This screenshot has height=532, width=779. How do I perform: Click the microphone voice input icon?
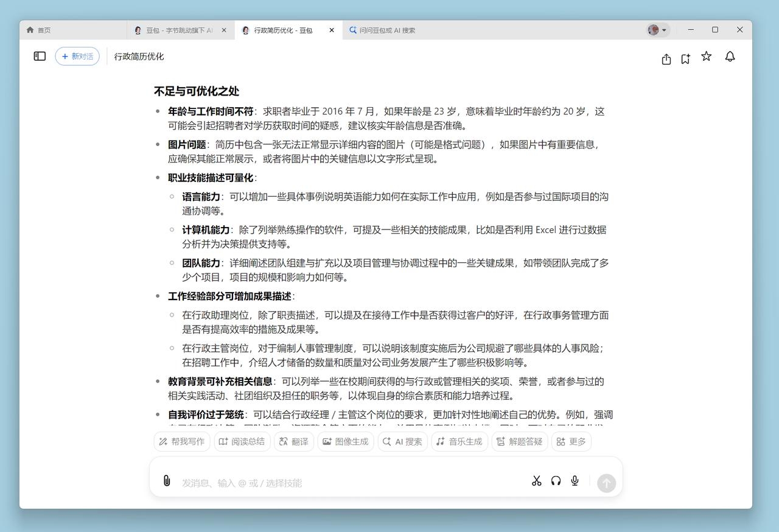pos(575,481)
